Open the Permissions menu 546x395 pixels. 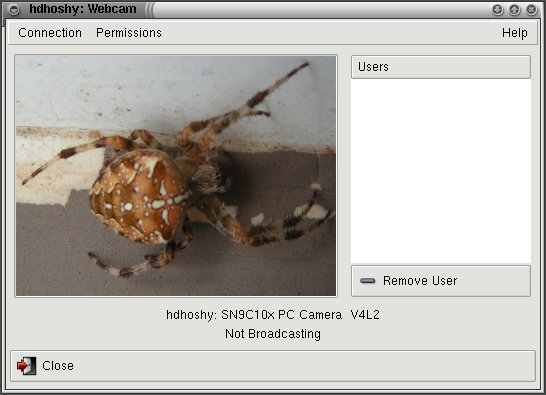[x=129, y=33]
